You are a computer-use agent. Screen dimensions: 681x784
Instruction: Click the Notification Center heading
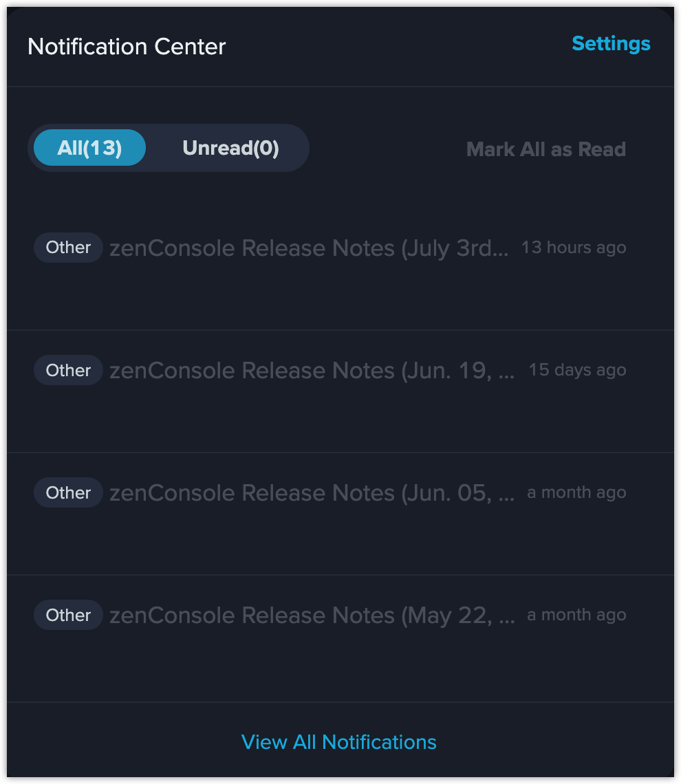pyautogui.click(x=127, y=47)
